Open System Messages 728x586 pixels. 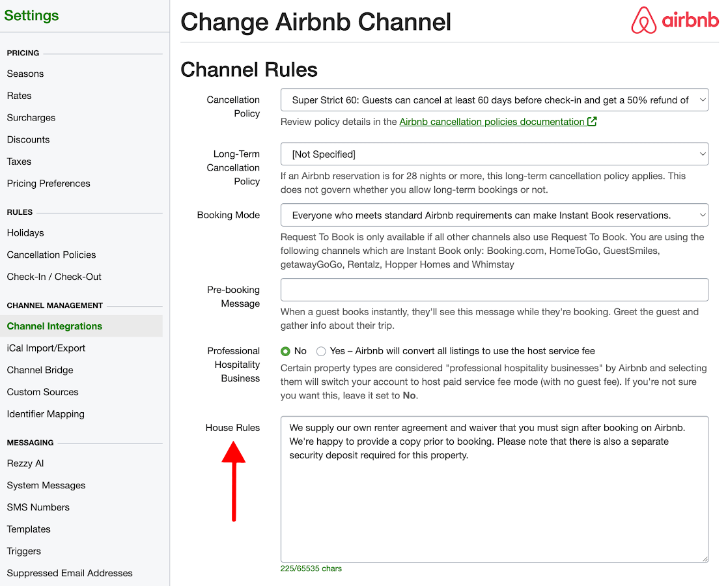click(46, 485)
